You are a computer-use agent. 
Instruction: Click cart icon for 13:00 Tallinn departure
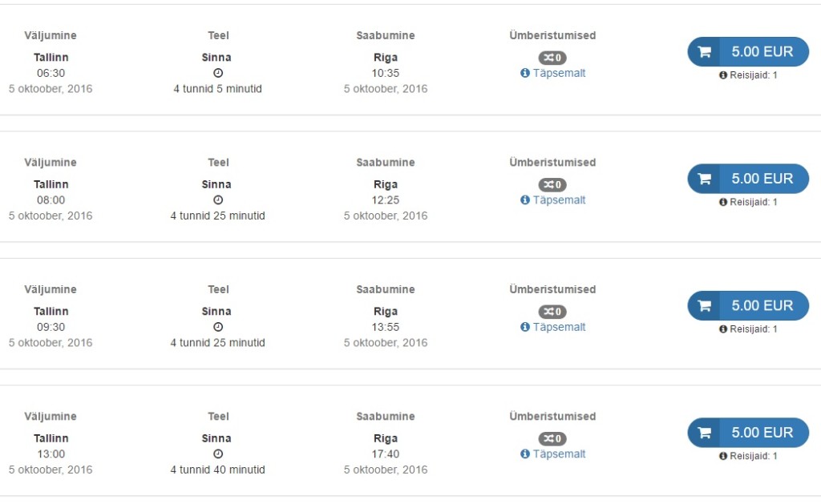(x=704, y=433)
